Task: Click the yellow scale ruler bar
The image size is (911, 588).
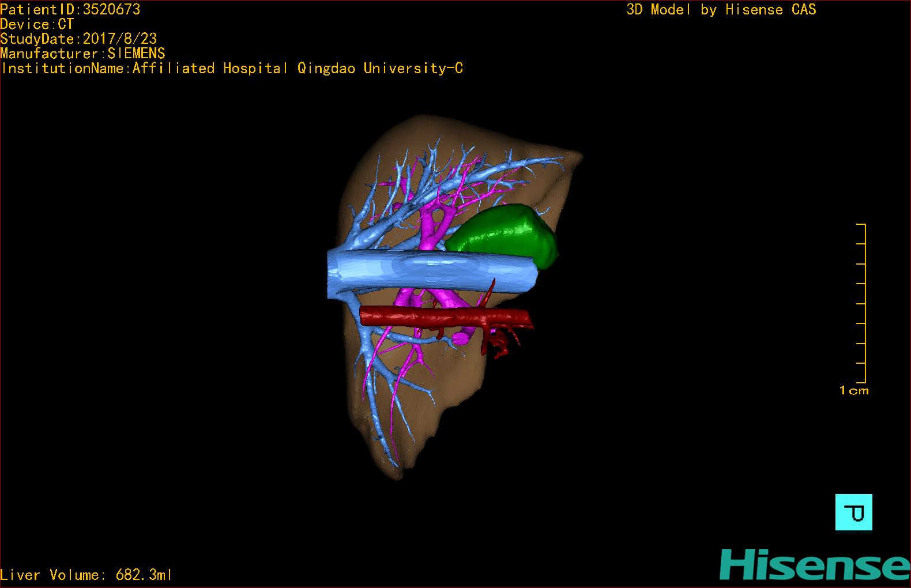Action: point(861,303)
